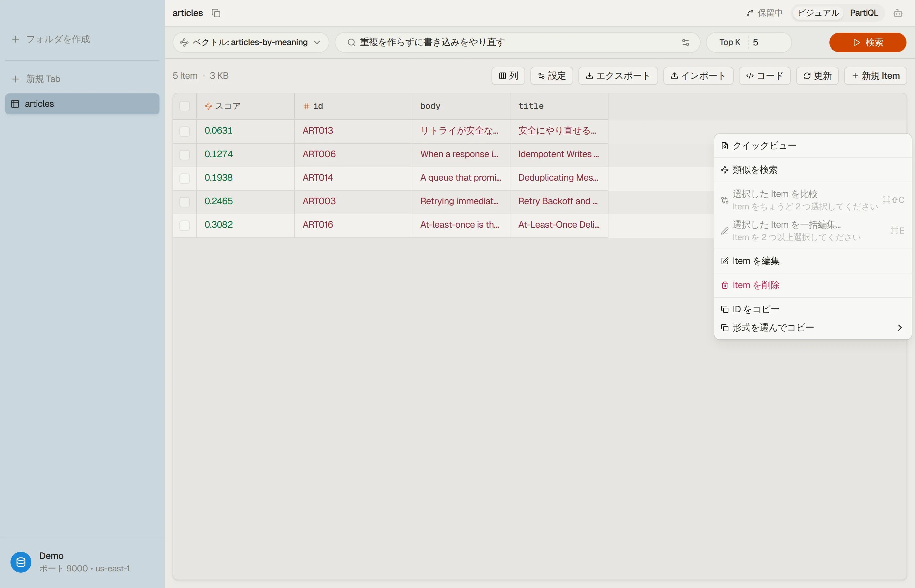Image resolution: width=915 pixels, height=588 pixels.
Task: Run the query with 検索 button
Action: coord(868,42)
